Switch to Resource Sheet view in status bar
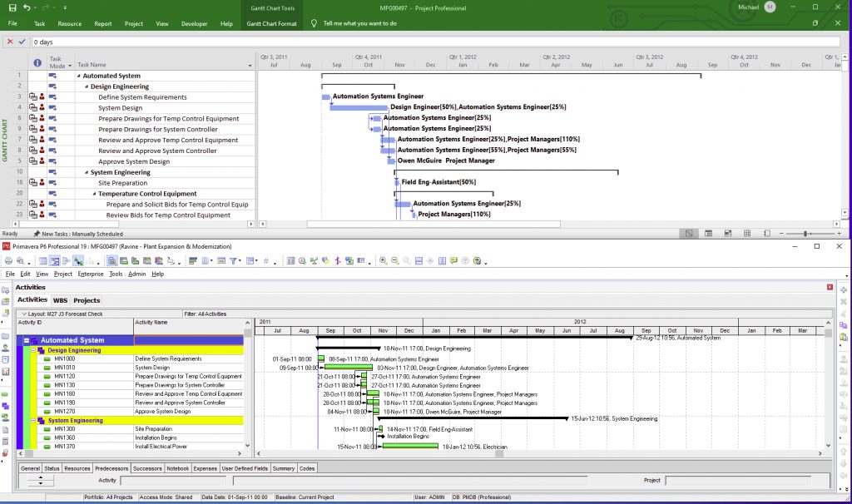The height and width of the screenshot is (504, 852). 747,234
